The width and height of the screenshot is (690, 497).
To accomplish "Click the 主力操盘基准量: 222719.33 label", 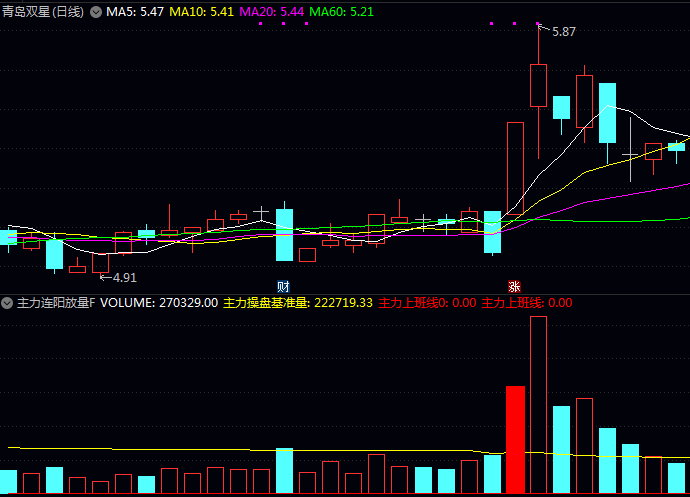I will tap(298, 303).
